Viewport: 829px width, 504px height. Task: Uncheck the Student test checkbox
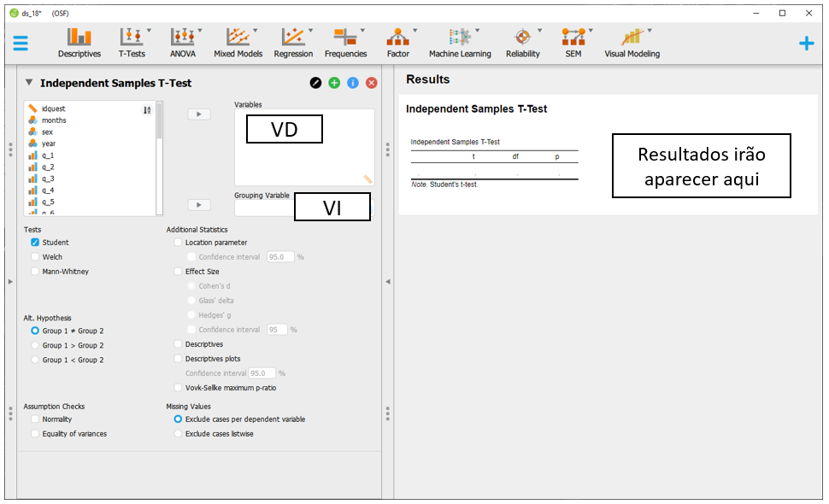[x=35, y=243]
